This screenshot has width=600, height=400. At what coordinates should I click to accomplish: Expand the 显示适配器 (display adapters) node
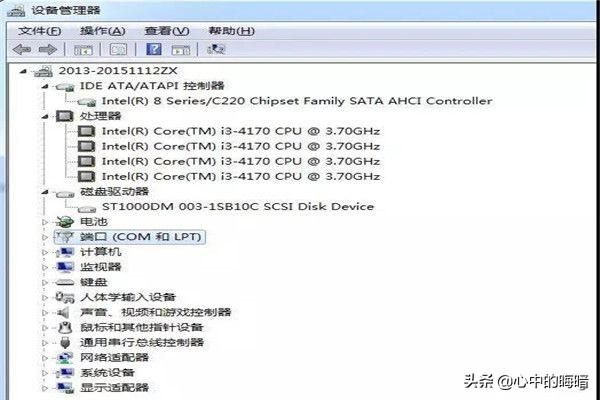pos(45,387)
